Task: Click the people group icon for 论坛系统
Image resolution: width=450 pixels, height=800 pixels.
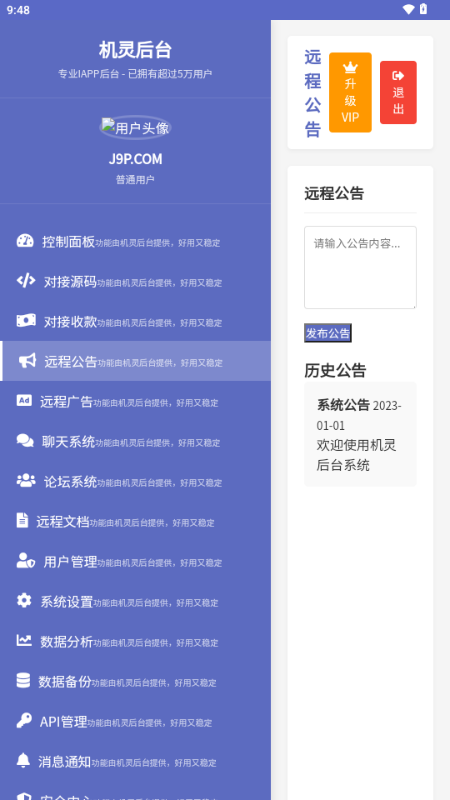Action: pos(26,481)
